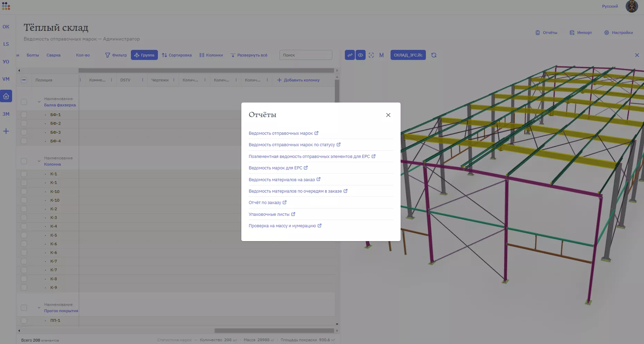
Task: Click the fit-to-view frame icon
Action: pos(371,55)
